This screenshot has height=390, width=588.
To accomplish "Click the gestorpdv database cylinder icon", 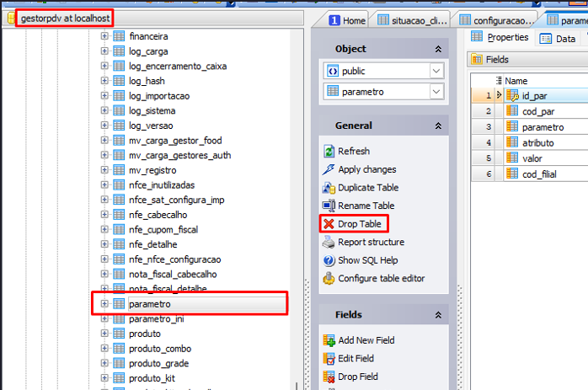I will coord(11,18).
